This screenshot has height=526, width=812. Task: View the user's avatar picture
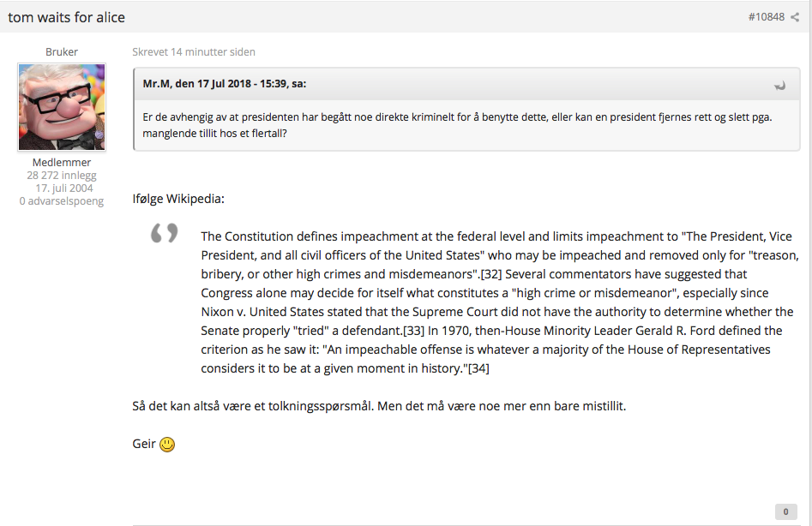coord(62,107)
